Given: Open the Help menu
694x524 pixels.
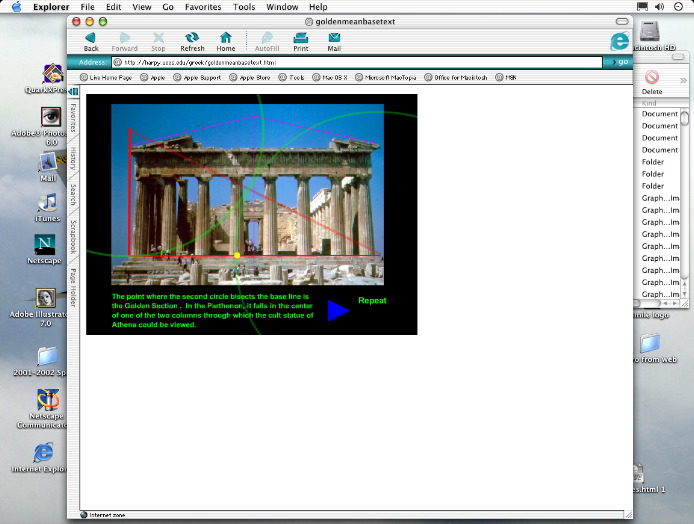Looking at the screenshot, I should pyautogui.click(x=318, y=7).
